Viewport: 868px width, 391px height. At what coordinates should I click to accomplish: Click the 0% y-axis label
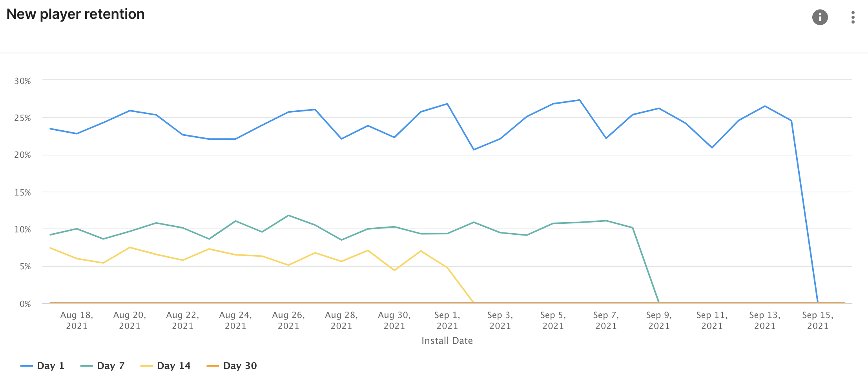(x=25, y=304)
